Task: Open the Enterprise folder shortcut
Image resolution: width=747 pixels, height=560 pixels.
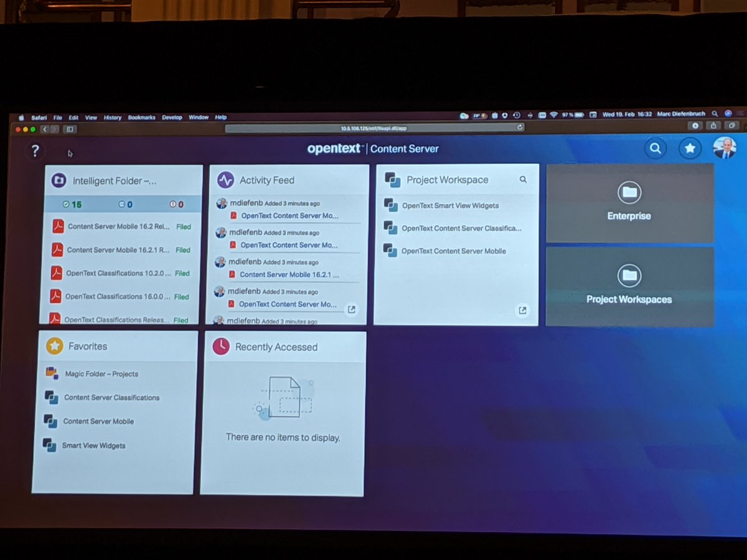Action: pyautogui.click(x=629, y=202)
